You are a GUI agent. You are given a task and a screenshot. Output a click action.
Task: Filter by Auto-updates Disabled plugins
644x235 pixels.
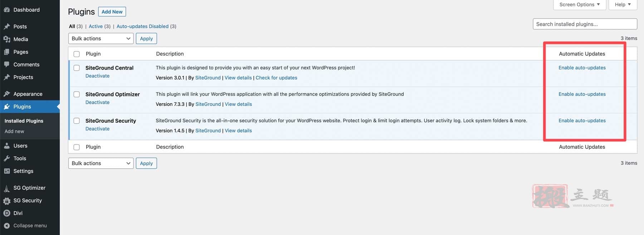coord(142,26)
